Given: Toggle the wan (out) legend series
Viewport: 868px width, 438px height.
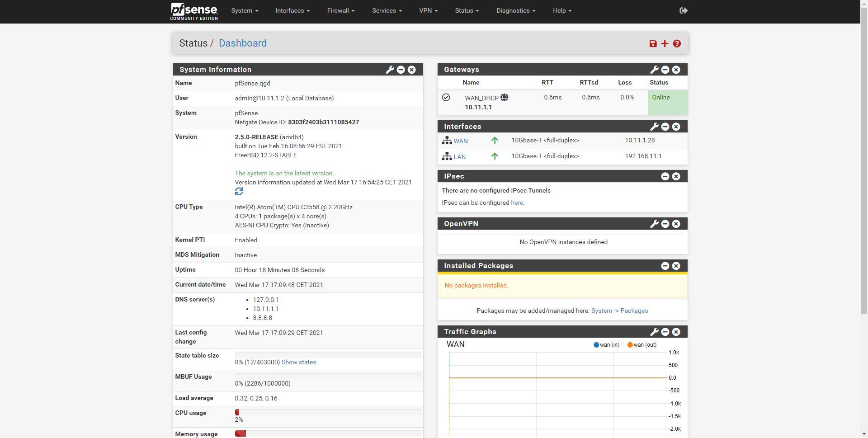Looking at the screenshot, I should pyautogui.click(x=642, y=345).
